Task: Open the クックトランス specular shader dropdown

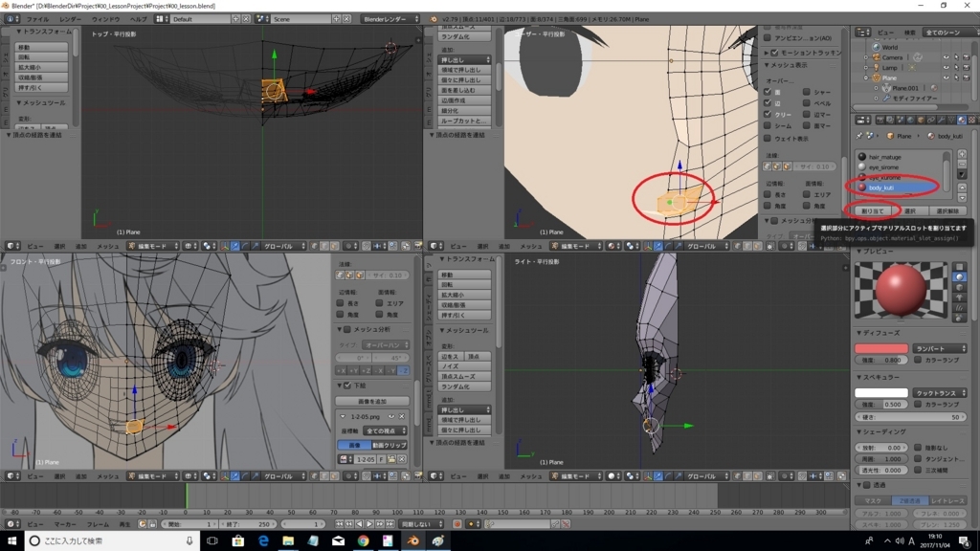Action: coord(940,393)
